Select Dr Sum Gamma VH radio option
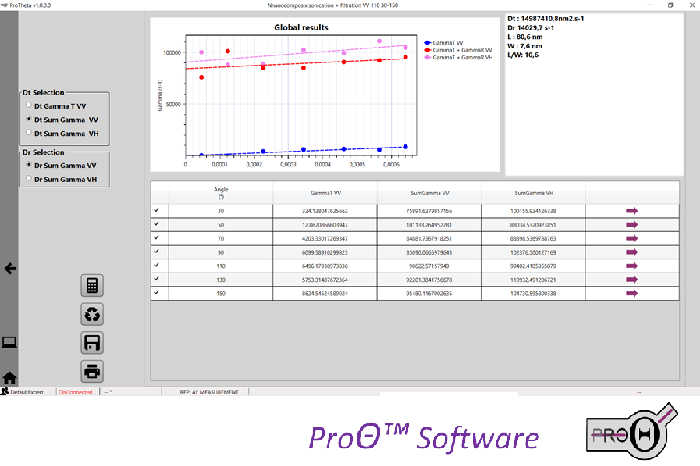700x466 pixels. [x=28, y=179]
